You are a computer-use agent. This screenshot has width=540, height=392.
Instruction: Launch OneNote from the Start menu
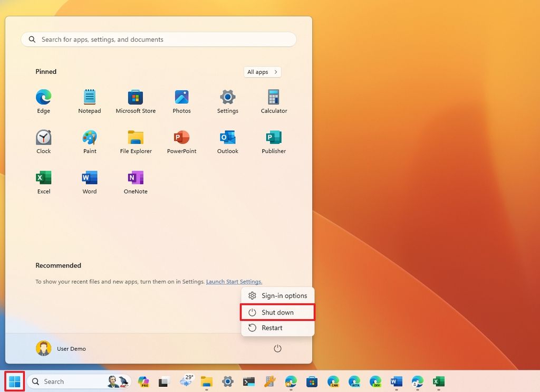(135, 181)
